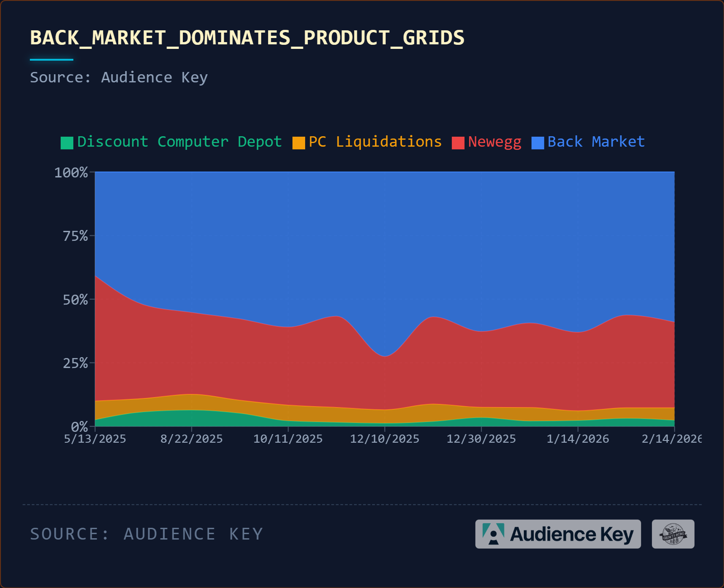Click the footer SOURCE: AUDIENCE KEY text
Image resolution: width=724 pixels, height=588 pixels.
(146, 534)
